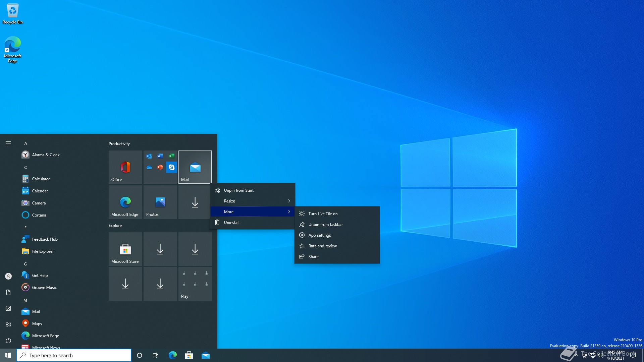Open the Microsoft Store tile
The image size is (644, 362).
tap(125, 249)
